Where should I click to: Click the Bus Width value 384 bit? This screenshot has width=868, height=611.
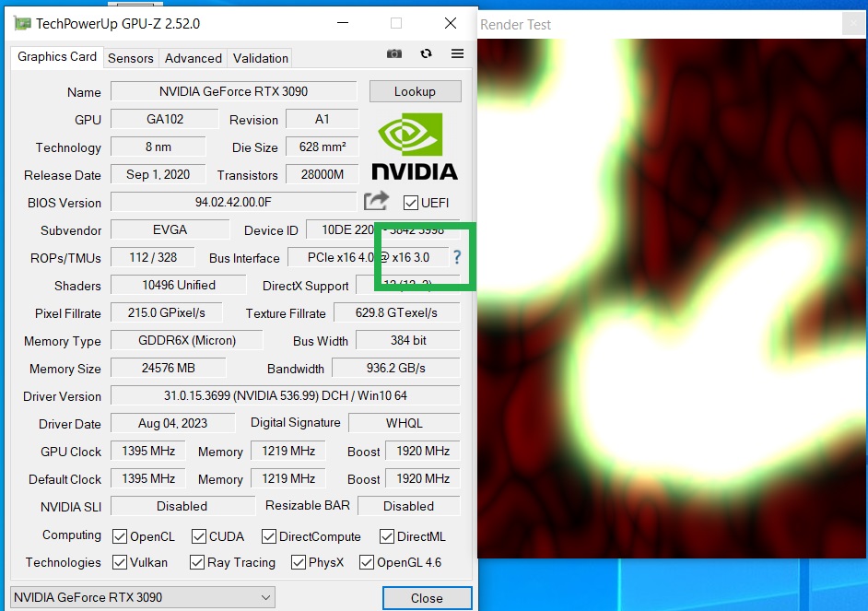coord(408,340)
